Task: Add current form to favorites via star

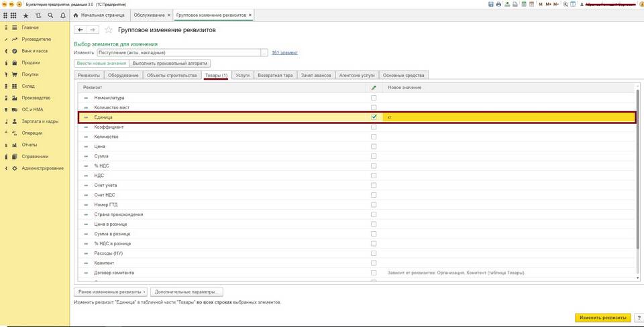Action: coord(109,30)
